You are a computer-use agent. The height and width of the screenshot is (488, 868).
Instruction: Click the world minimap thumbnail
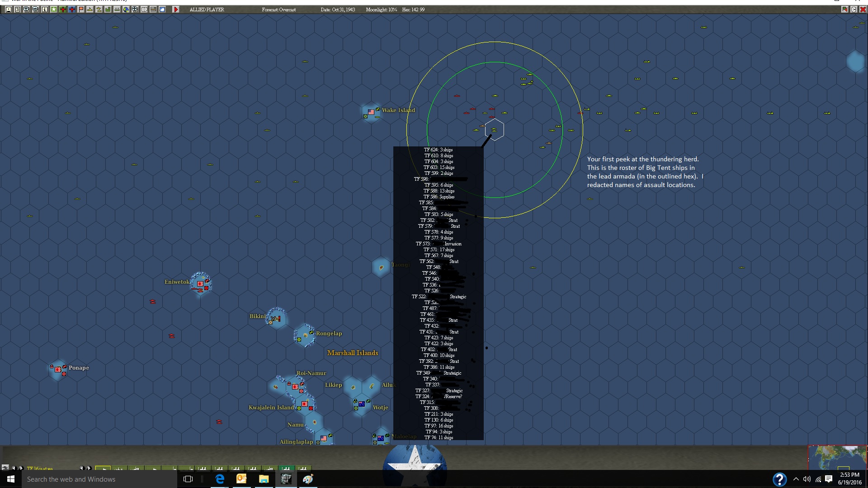837,457
